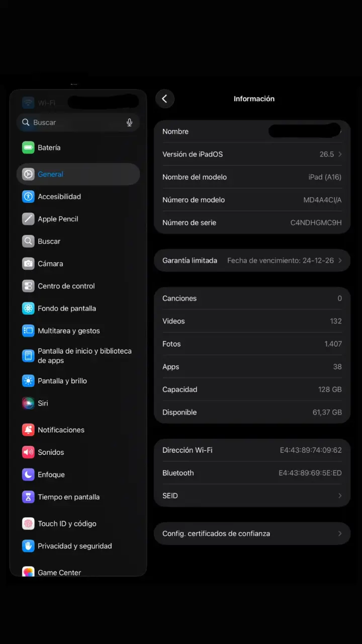Tap the Wi-Fi icon in sidebar
Viewport: 362px width, 644px height.
click(28, 103)
